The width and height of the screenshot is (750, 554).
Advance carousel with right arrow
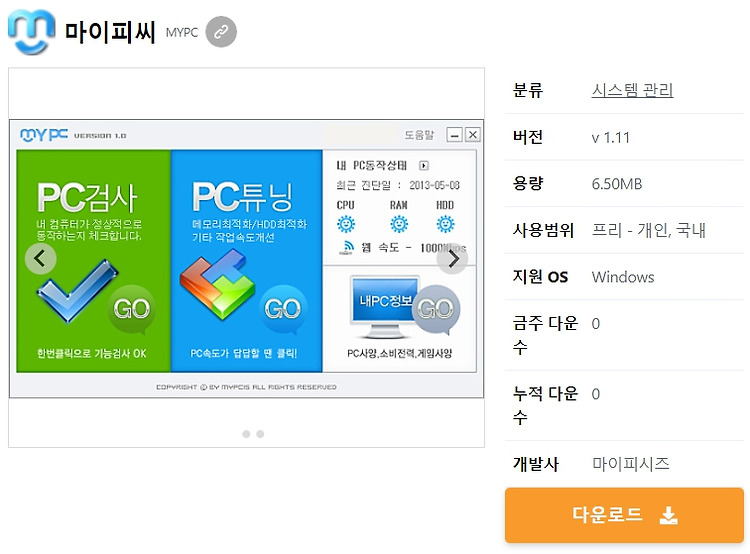point(452,259)
